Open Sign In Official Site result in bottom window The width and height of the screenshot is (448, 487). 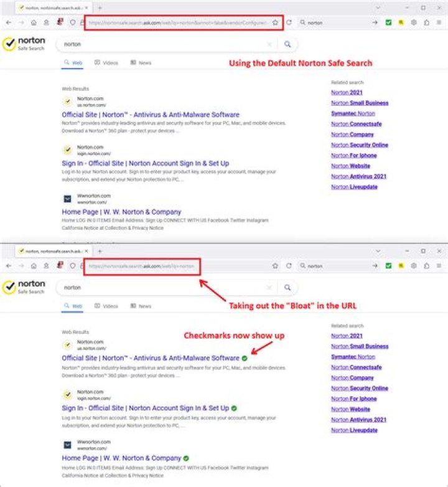click(145, 408)
